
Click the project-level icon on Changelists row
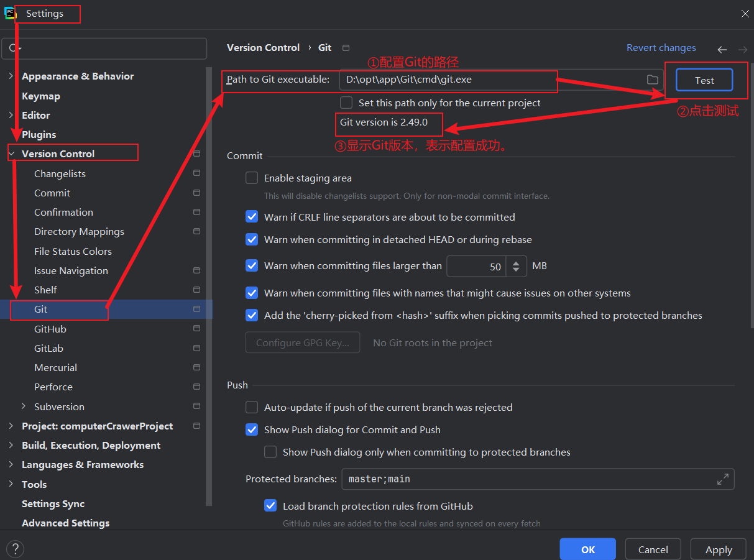pos(197,173)
